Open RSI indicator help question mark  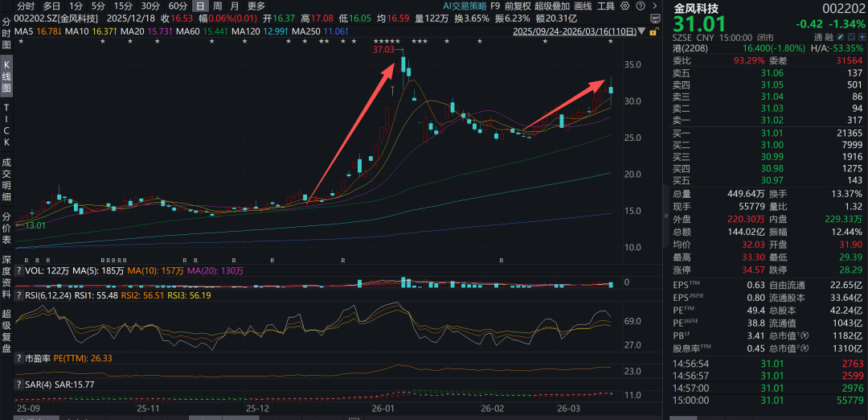[x=18, y=296]
